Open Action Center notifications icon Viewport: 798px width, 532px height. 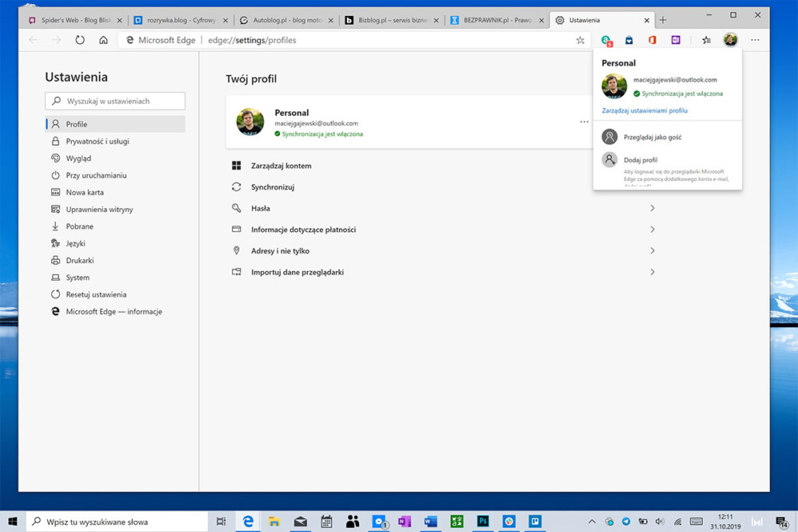point(782,522)
